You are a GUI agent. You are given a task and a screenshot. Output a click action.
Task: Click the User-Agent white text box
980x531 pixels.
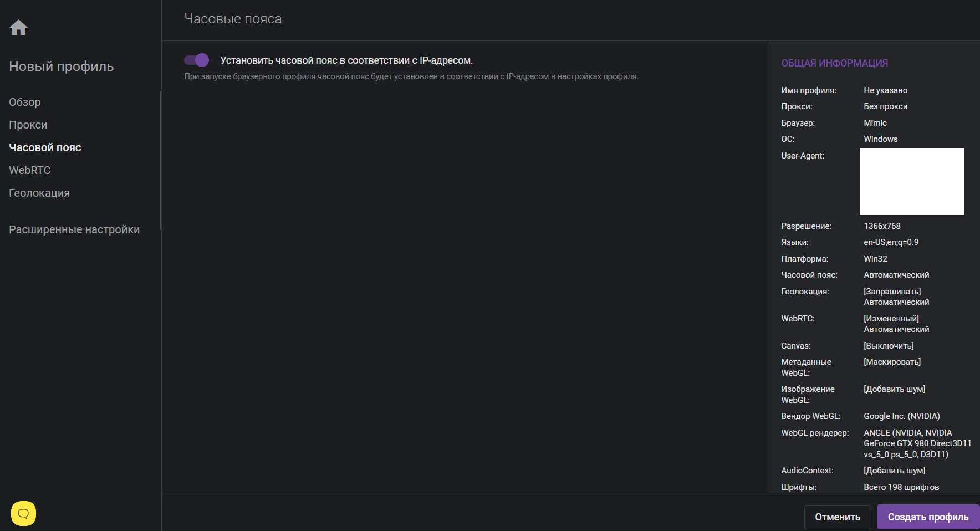point(912,181)
